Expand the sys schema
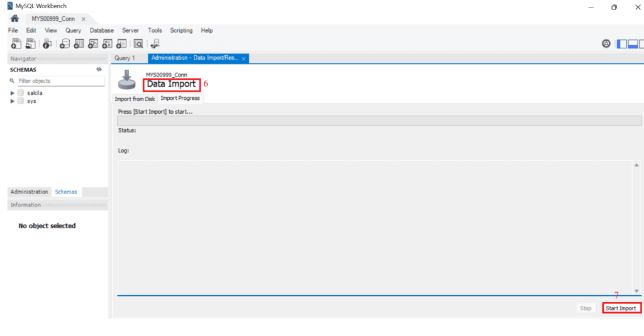The height and width of the screenshot is (336, 644). pyautogui.click(x=13, y=101)
